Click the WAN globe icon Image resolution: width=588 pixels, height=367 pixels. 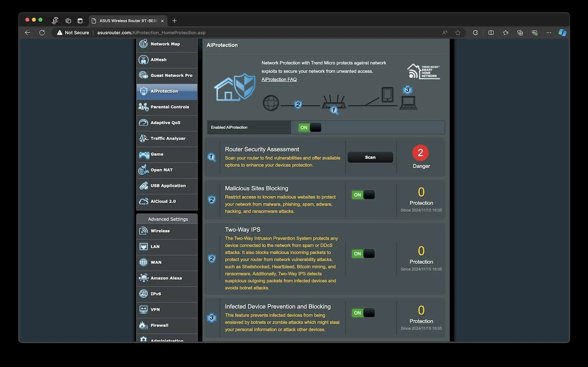pos(143,262)
